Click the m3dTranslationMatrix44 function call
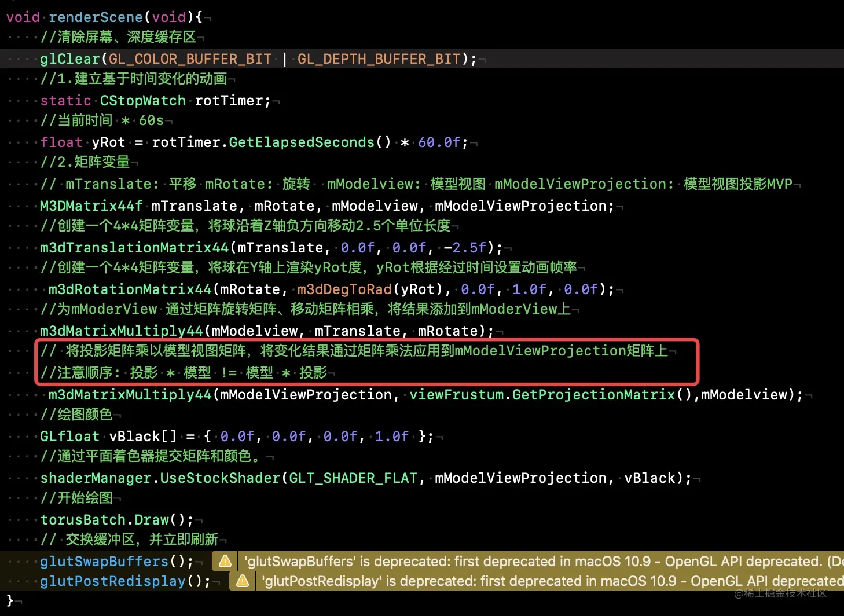Screen dimensions: 844x616 (134, 247)
